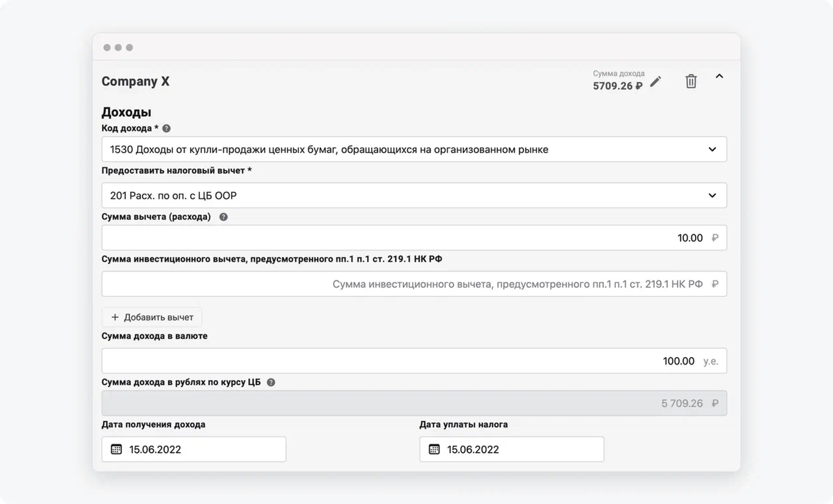The width and height of the screenshot is (833, 504).
Task: Click the first gray window control dot
Action: coord(107,48)
